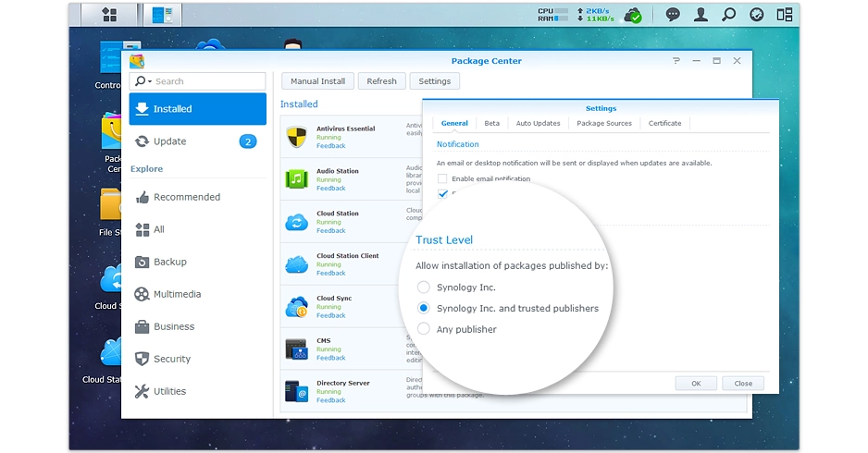Switch to the Auto Updates tab
This screenshot has width=868, height=453.
538,123
